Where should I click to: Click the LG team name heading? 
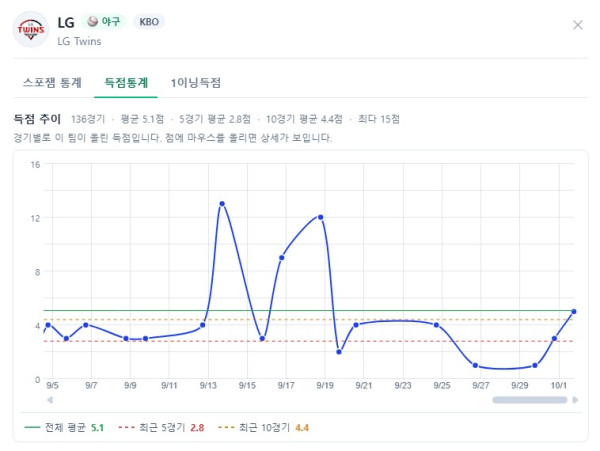tap(66, 23)
